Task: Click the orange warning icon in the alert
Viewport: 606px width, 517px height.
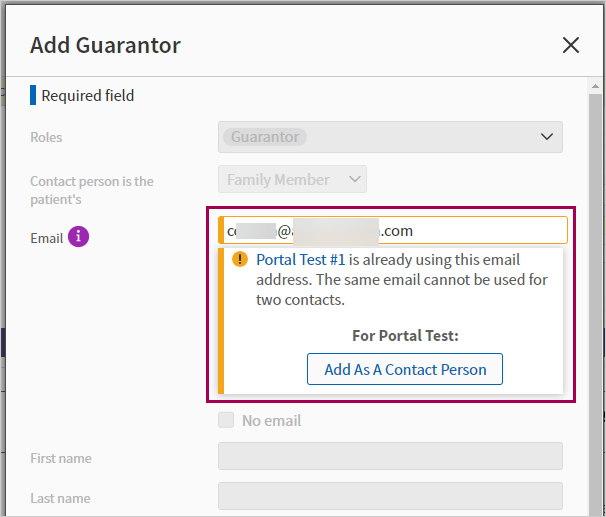Action: coord(240,259)
